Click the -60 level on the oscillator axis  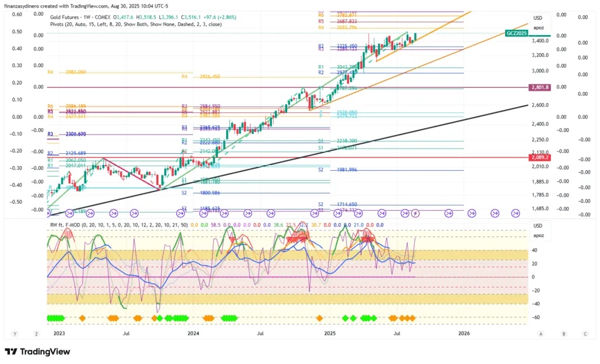pyautogui.click(x=535, y=317)
